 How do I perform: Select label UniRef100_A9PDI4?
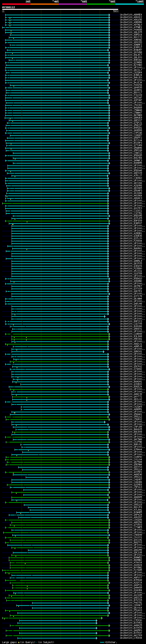(131, 35)
